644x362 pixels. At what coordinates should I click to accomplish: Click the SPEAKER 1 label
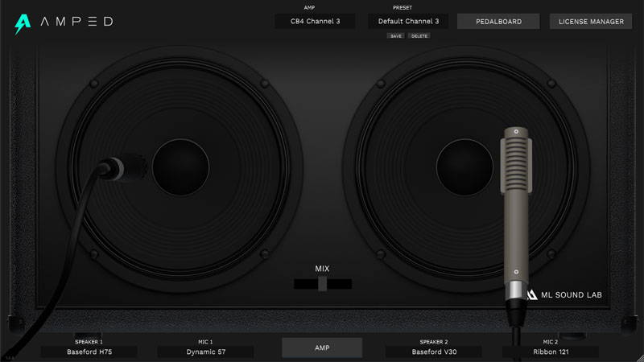point(89,342)
